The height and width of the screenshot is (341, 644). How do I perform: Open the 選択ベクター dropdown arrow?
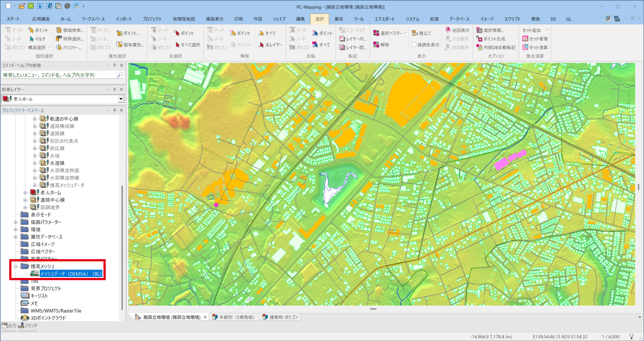click(405, 33)
